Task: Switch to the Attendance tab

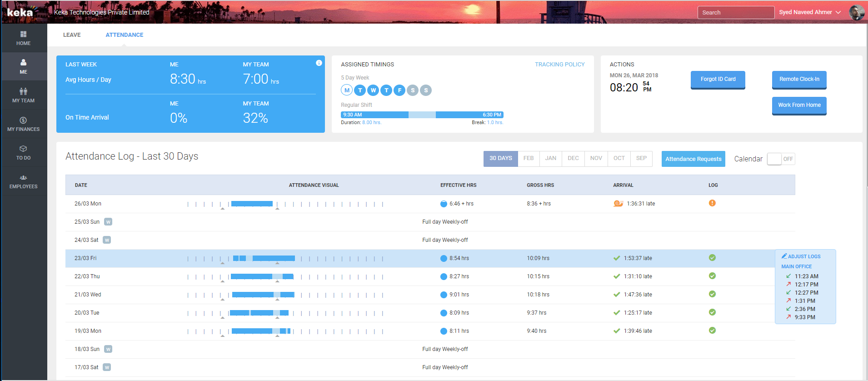Action: (125, 35)
